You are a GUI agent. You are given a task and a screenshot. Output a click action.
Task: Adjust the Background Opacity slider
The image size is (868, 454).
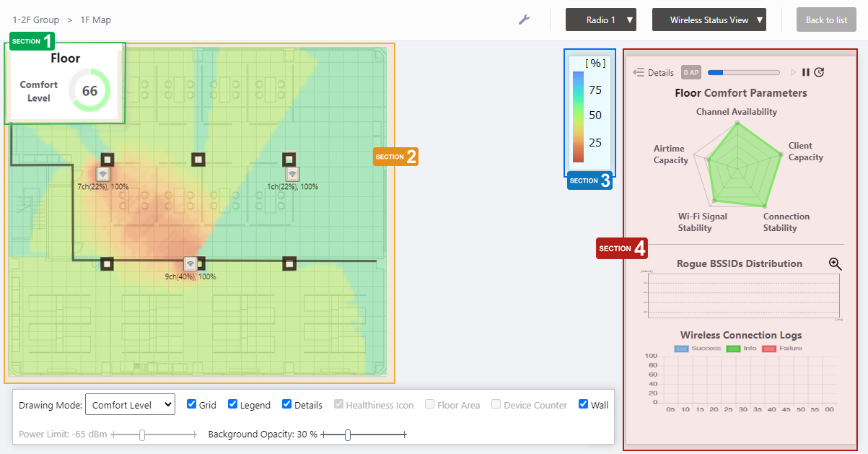click(348, 435)
